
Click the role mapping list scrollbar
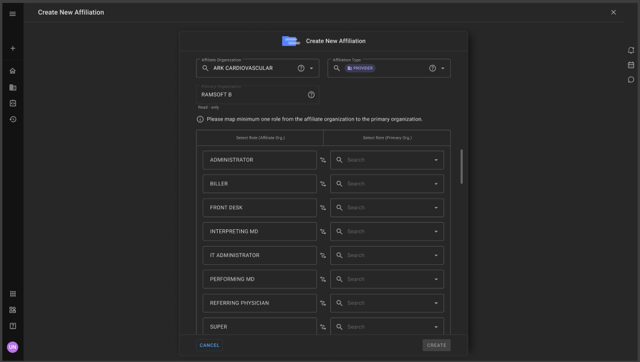[x=462, y=167]
